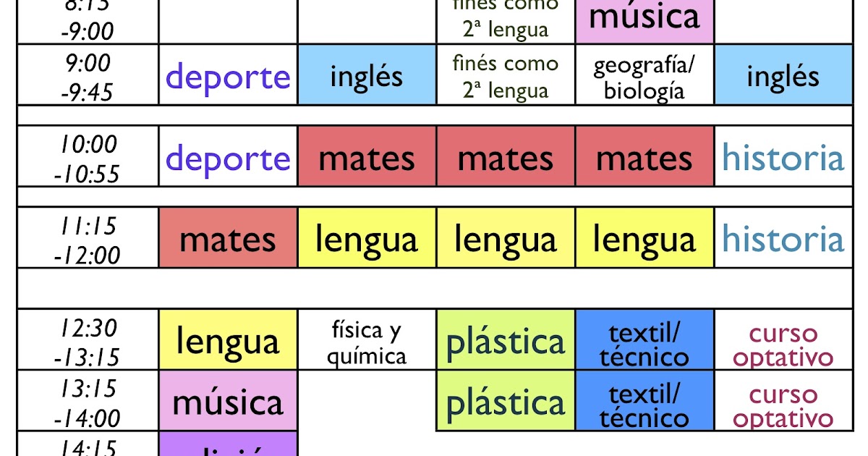Viewport: 868px width, 456px height.
Task: Select the pink música cell at 13:15-14:00
Action: point(228,401)
